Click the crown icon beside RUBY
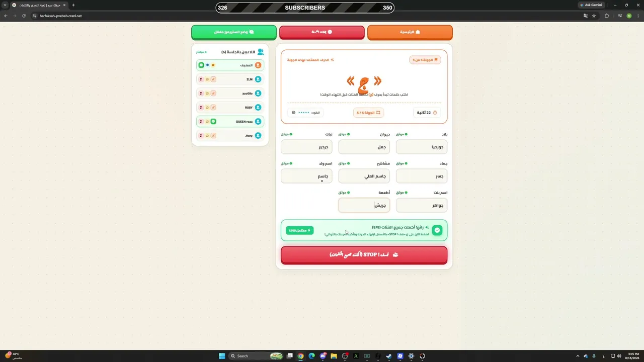The image size is (644, 362). pos(207,108)
